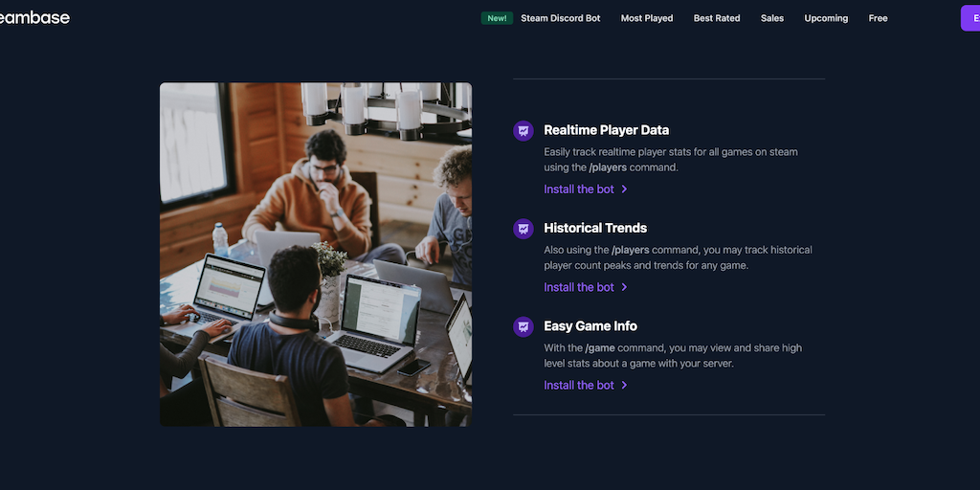Click chevron arrow under Historical Trends
Screen dimensions: 980x490
[624, 287]
